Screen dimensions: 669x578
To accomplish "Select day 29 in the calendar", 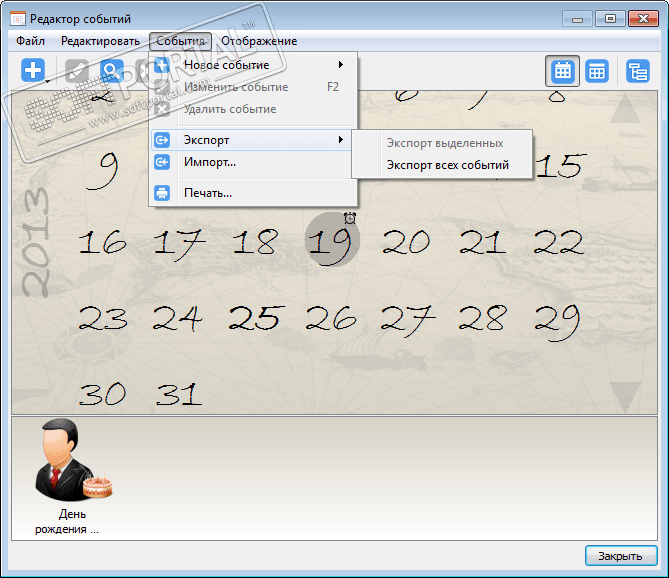I will coord(557,322).
